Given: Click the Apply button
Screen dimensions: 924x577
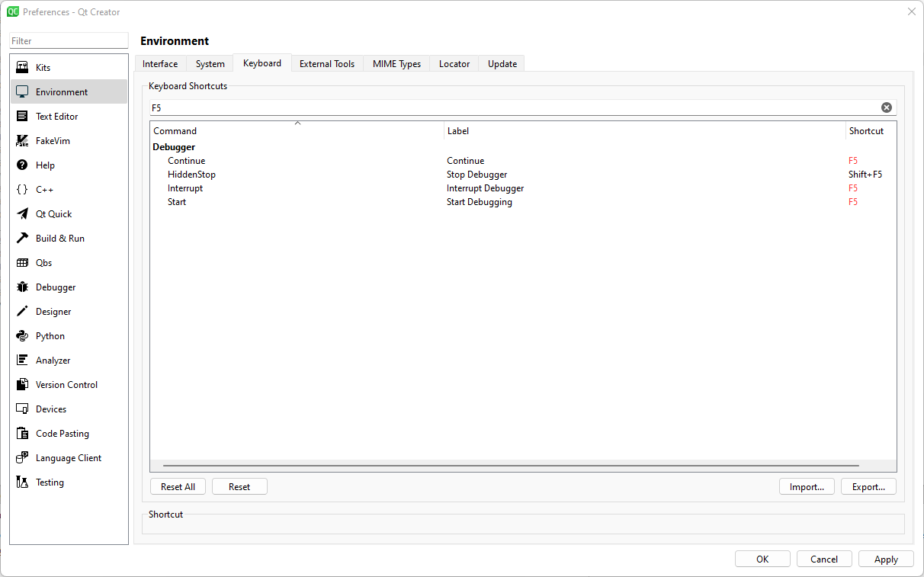Looking at the screenshot, I should [886, 559].
